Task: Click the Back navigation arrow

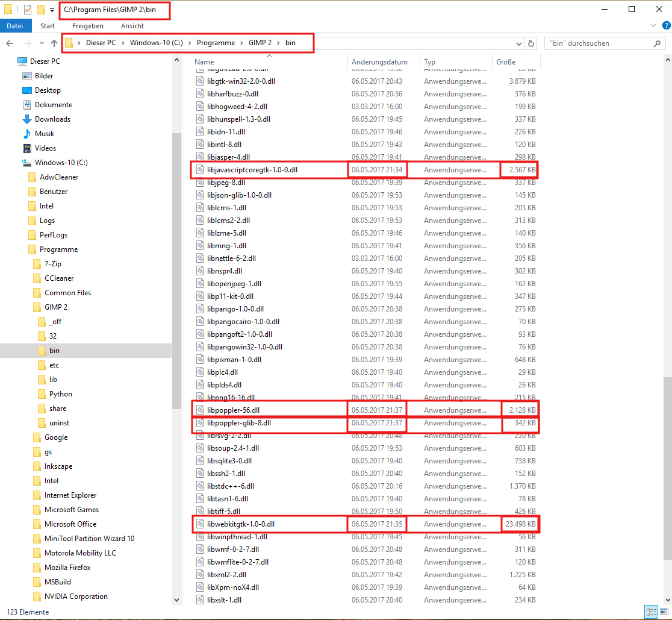Action: (x=10, y=43)
